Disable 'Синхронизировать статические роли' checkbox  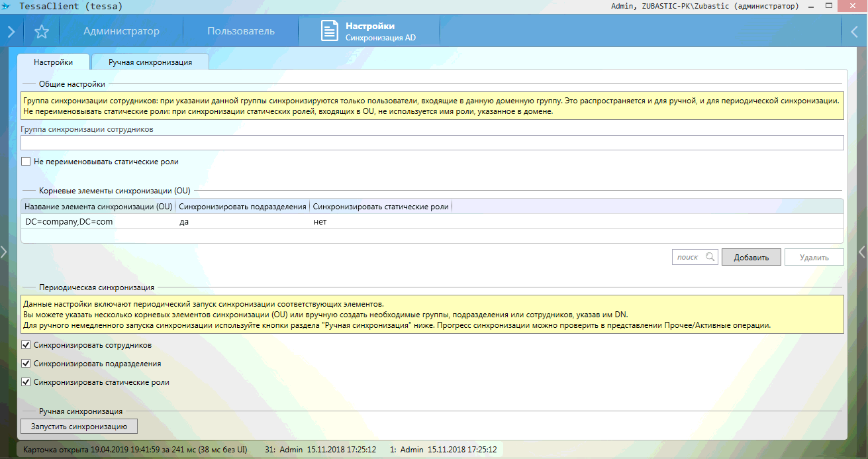point(26,382)
